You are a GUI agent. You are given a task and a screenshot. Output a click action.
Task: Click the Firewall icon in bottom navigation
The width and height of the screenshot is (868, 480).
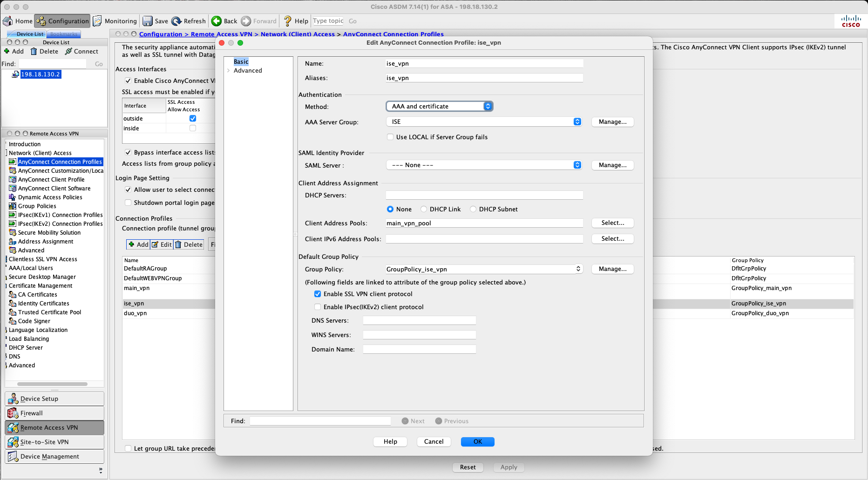point(13,413)
